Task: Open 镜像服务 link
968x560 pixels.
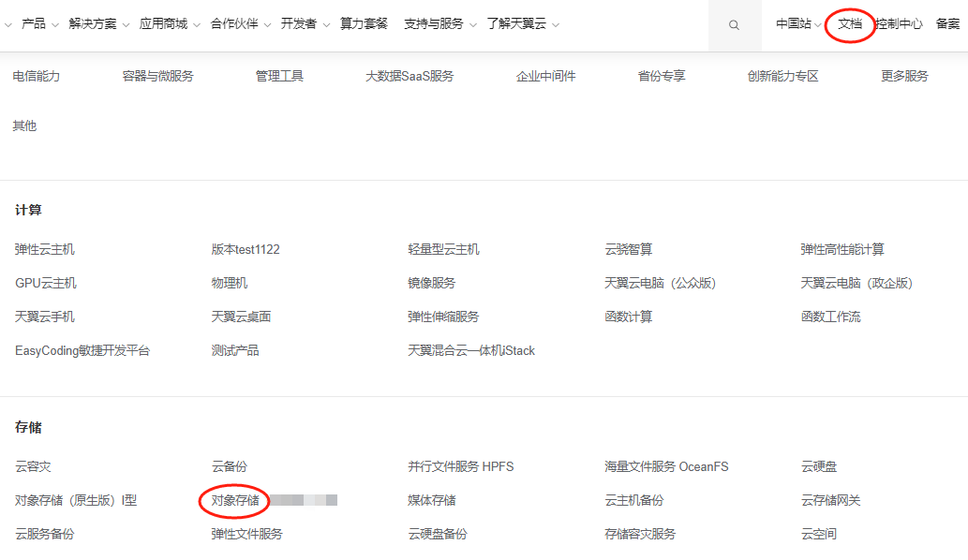Action: click(x=432, y=283)
